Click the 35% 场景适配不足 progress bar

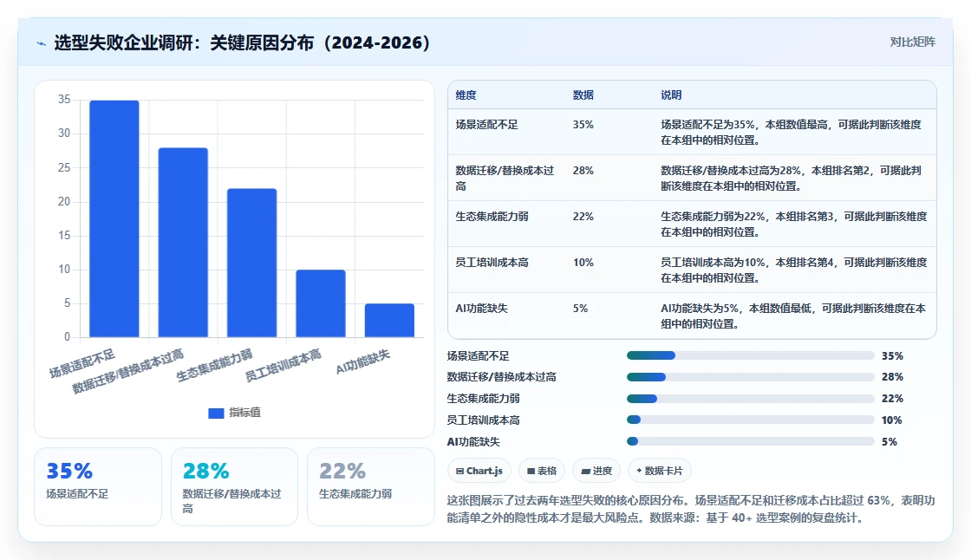click(751, 355)
